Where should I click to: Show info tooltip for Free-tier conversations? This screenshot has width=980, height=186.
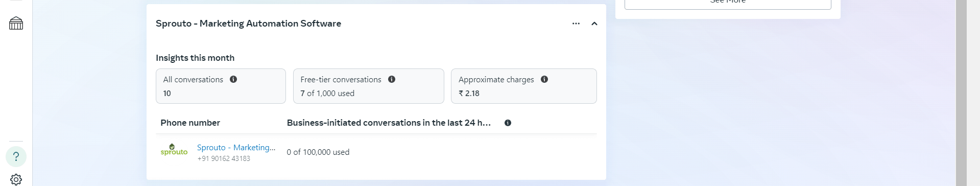392,79
